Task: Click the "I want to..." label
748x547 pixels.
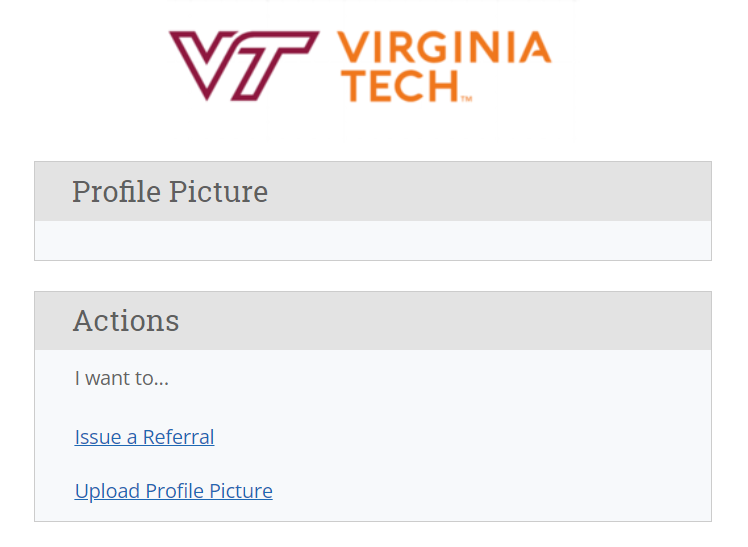Action: [x=122, y=378]
